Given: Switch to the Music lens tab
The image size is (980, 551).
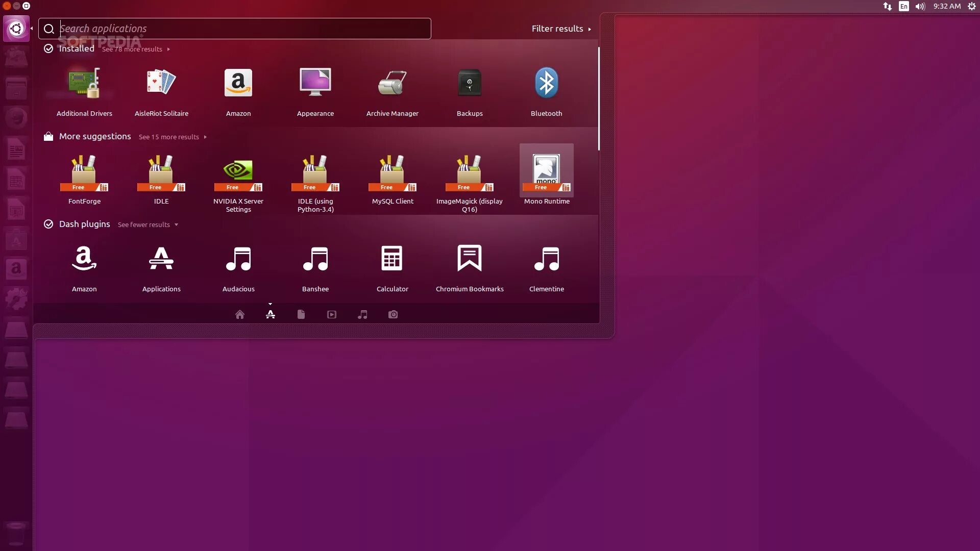Looking at the screenshot, I should [x=362, y=315].
